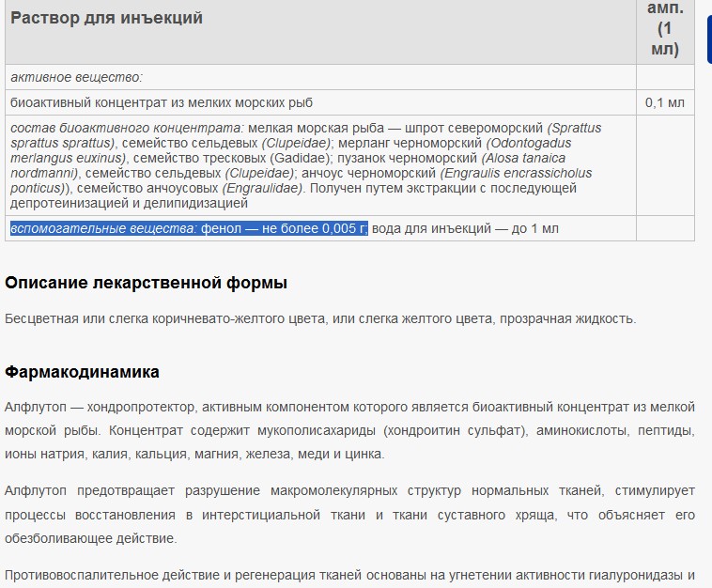
Task: Click the paragraph starting 'Бесцветная или слегка'
Action: pyautogui.click(x=320, y=318)
